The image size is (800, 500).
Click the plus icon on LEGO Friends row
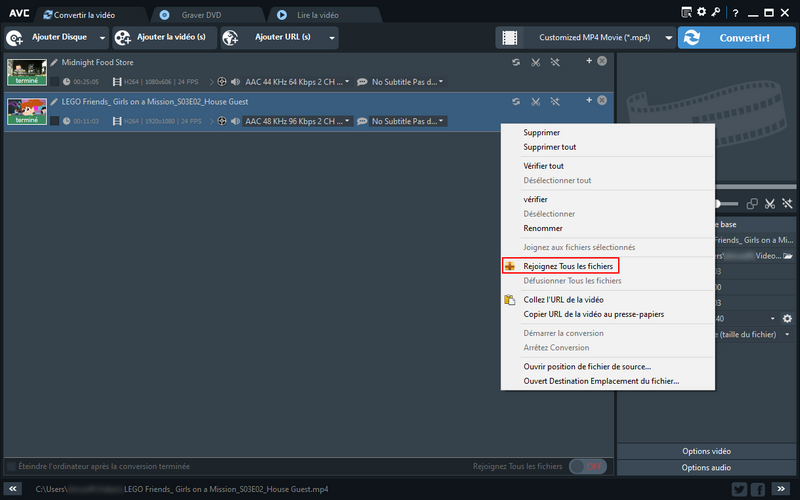tap(589, 100)
